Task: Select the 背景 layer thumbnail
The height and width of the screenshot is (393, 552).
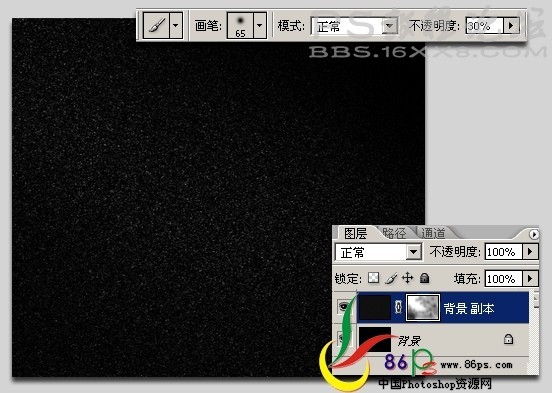Action: (x=375, y=339)
